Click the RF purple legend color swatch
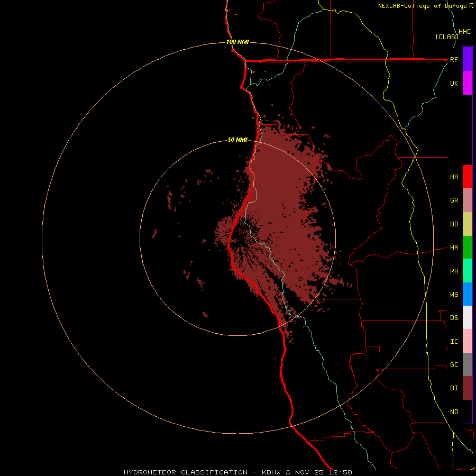The width and height of the screenshot is (476, 476). click(467, 59)
